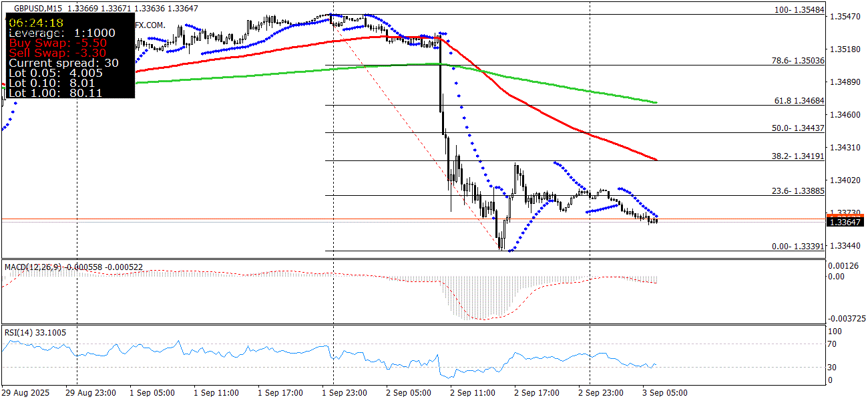The image size is (868, 401).
Task: Click the current price tag 1.33647
Action: tap(845, 222)
